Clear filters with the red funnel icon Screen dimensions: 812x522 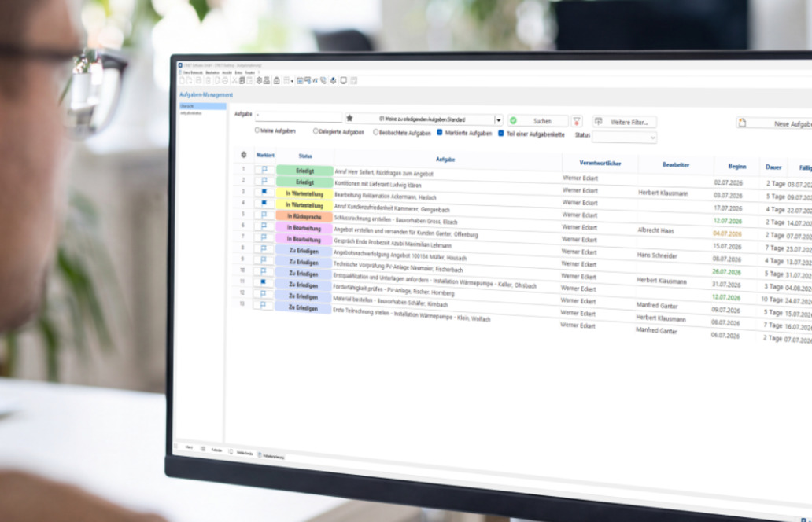[x=577, y=121]
